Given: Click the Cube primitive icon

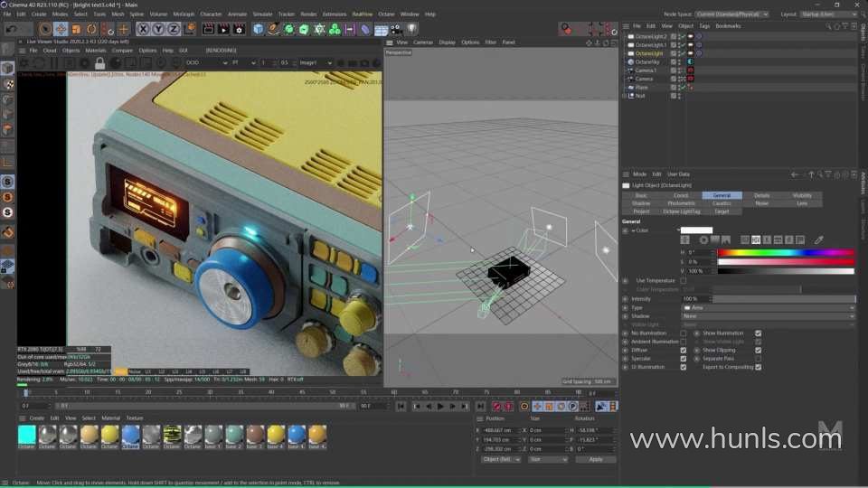Looking at the screenshot, I should [x=259, y=29].
